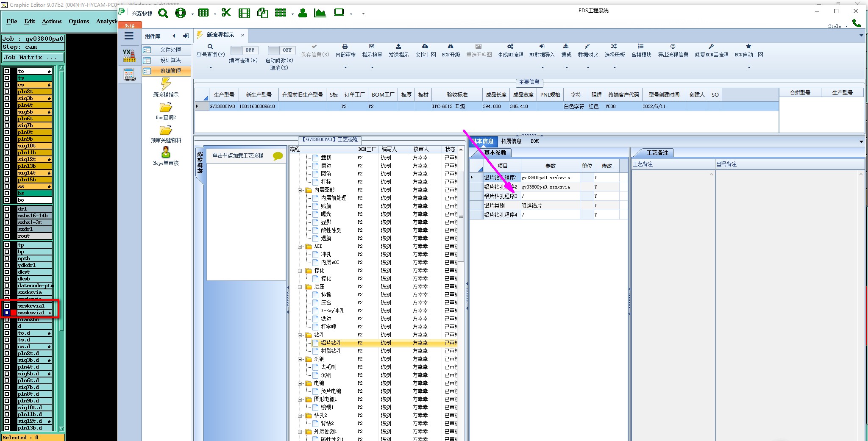Click the YX factory icon in sidebar
This screenshot has width=868, height=441.
129,55
